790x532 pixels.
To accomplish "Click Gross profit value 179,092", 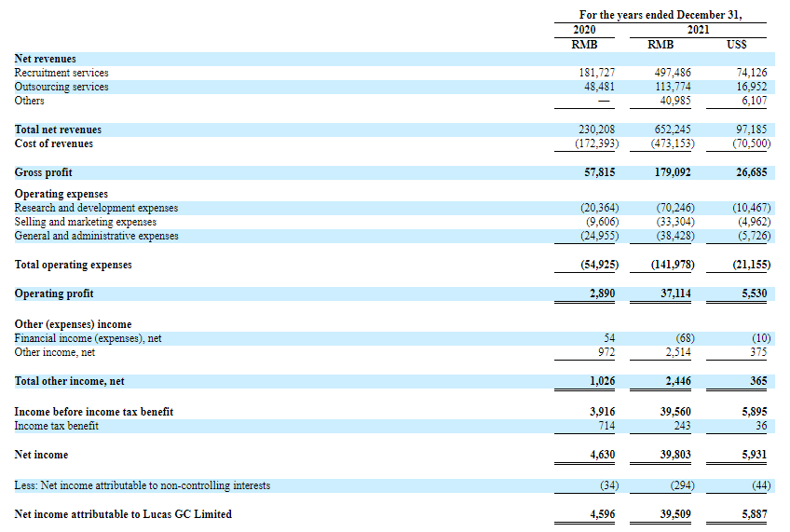I will pos(673,172).
